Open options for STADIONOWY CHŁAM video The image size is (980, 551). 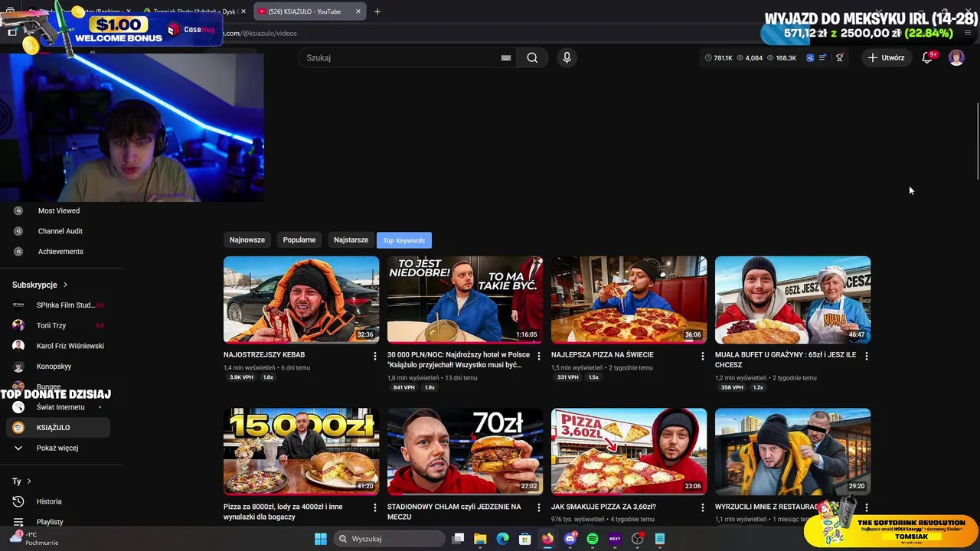tap(538, 507)
